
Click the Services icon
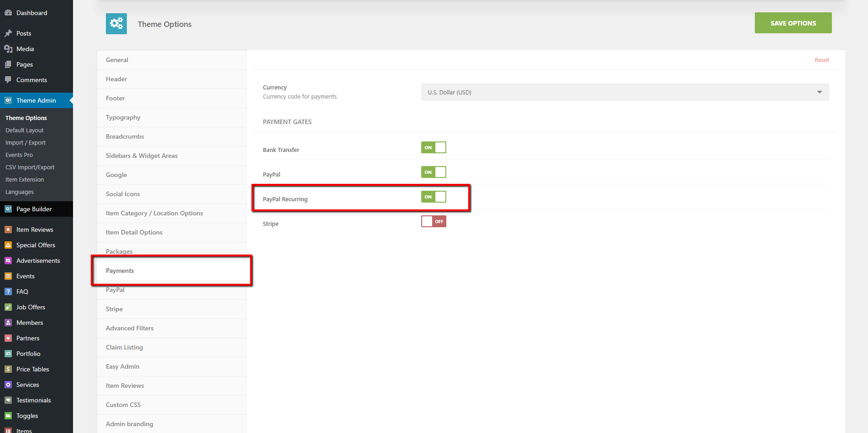click(x=8, y=385)
